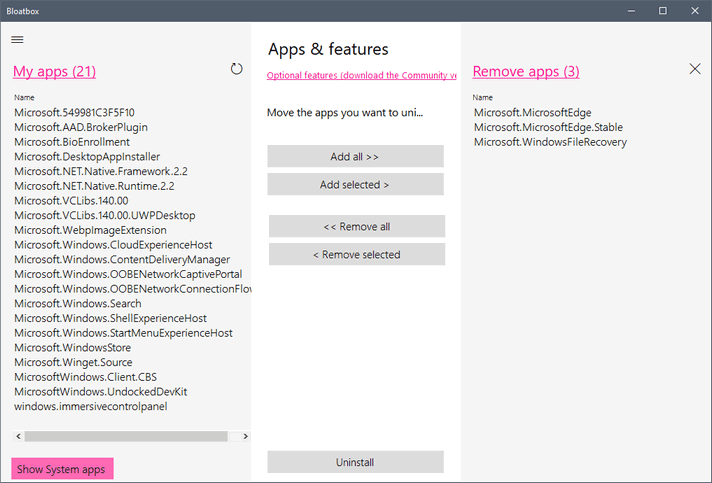Refresh the My apps list
Viewport: 712px width, 483px height.
(236, 69)
